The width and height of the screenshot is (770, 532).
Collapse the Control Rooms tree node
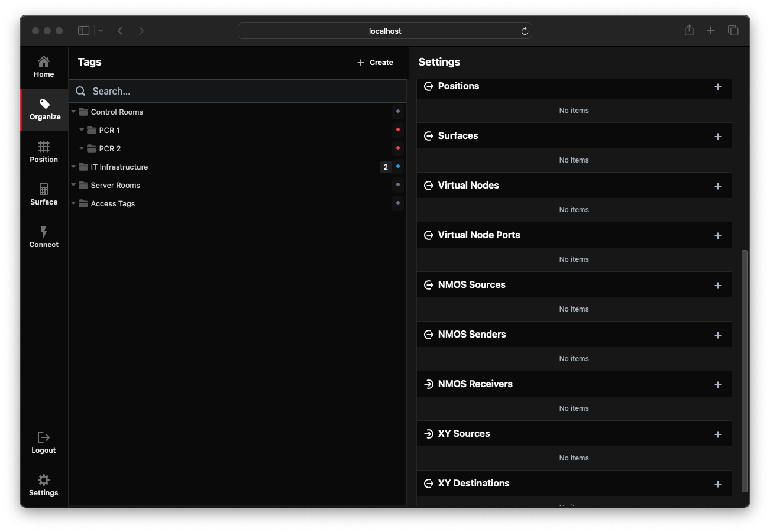pos(74,112)
